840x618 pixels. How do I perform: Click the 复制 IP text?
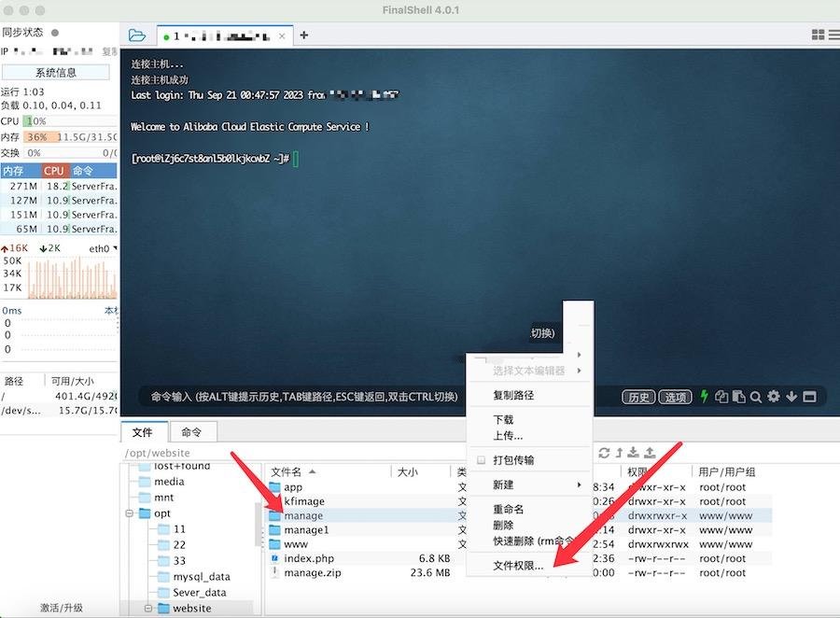(110, 51)
